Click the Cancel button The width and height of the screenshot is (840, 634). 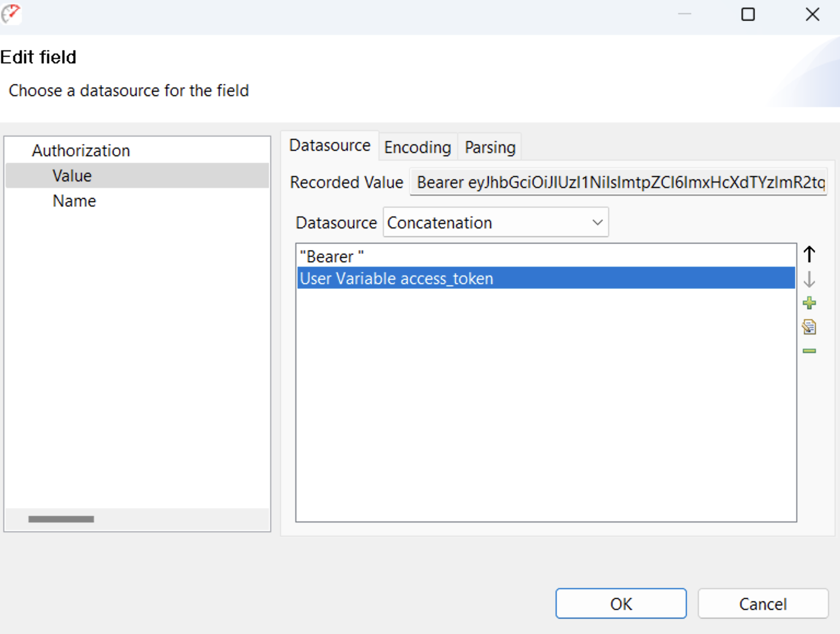763,603
